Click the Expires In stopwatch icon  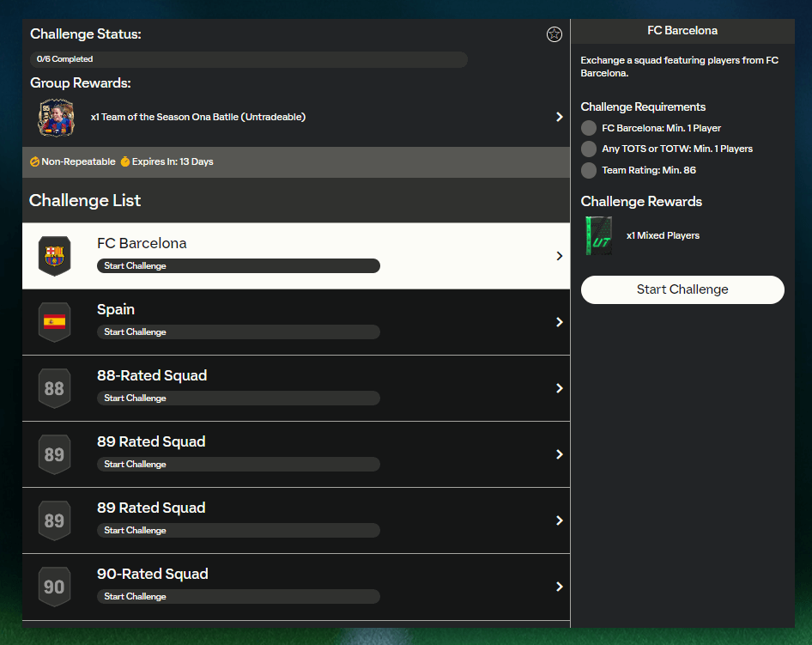(x=125, y=161)
